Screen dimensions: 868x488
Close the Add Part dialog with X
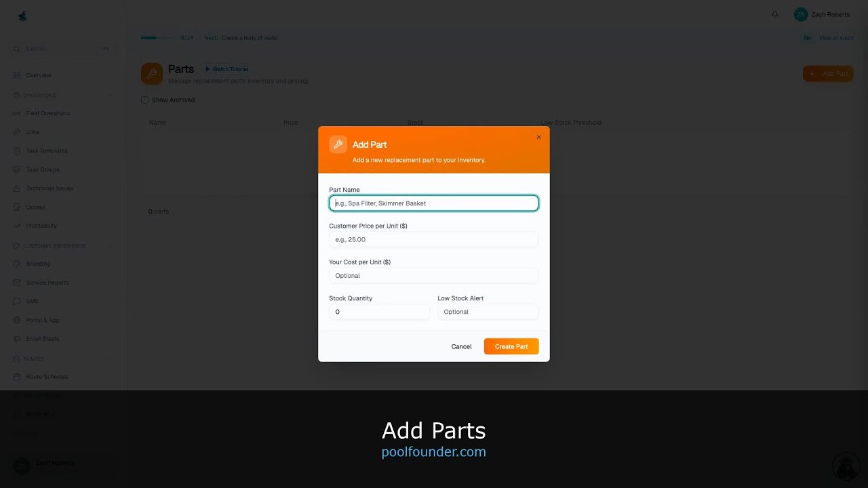[x=539, y=137]
